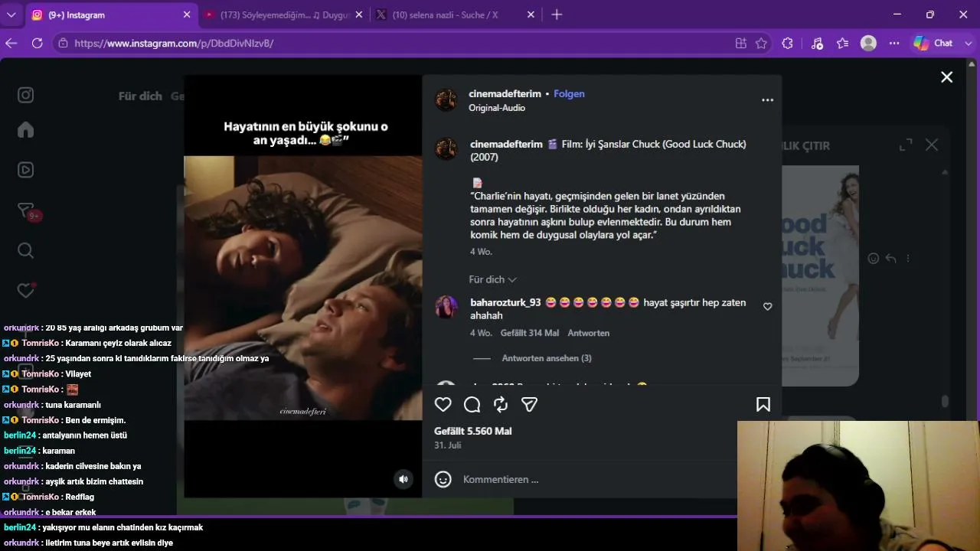Repost this post using the repost icon
The height and width of the screenshot is (551, 980).
pyautogui.click(x=501, y=404)
